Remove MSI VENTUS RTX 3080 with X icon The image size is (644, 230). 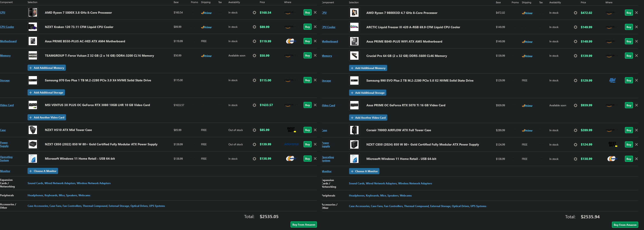(315, 105)
